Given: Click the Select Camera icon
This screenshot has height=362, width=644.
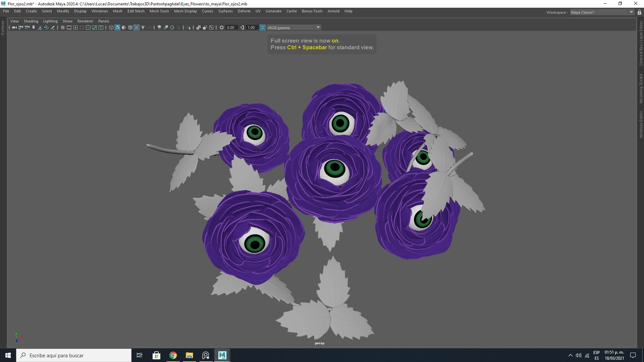Looking at the screenshot, I should (x=14, y=27).
